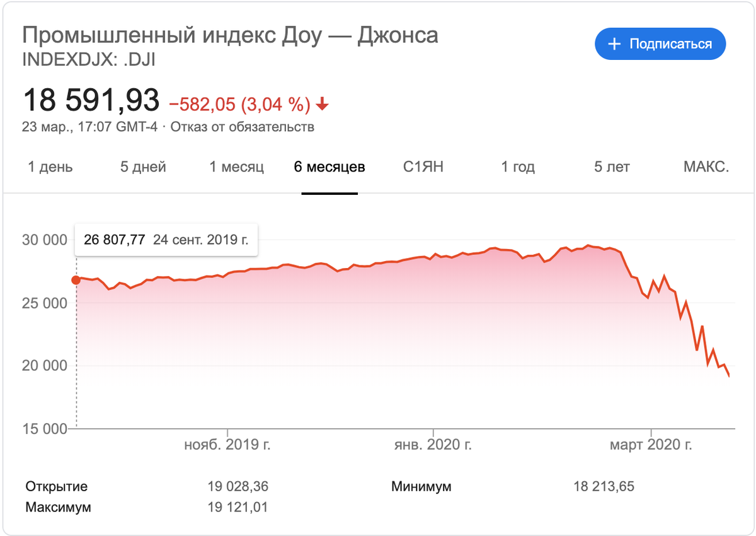
Task: Select the currently active 6 месяцев tab
Action: pyautogui.click(x=329, y=166)
